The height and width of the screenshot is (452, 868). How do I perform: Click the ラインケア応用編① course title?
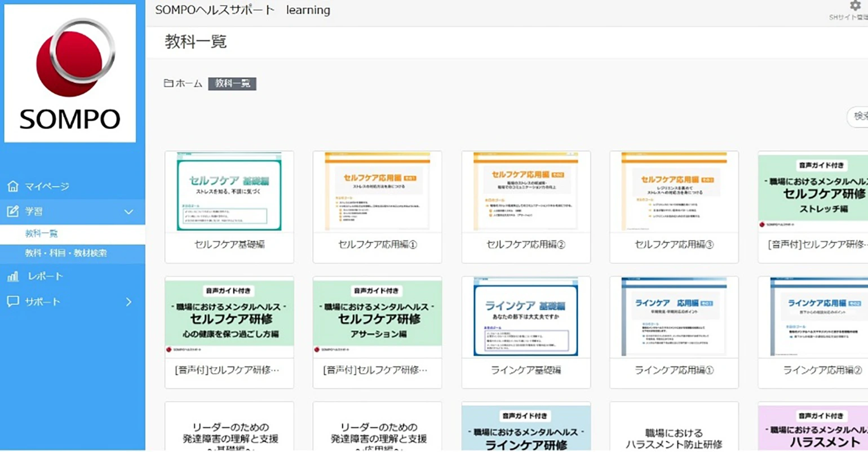coord(674,370)
